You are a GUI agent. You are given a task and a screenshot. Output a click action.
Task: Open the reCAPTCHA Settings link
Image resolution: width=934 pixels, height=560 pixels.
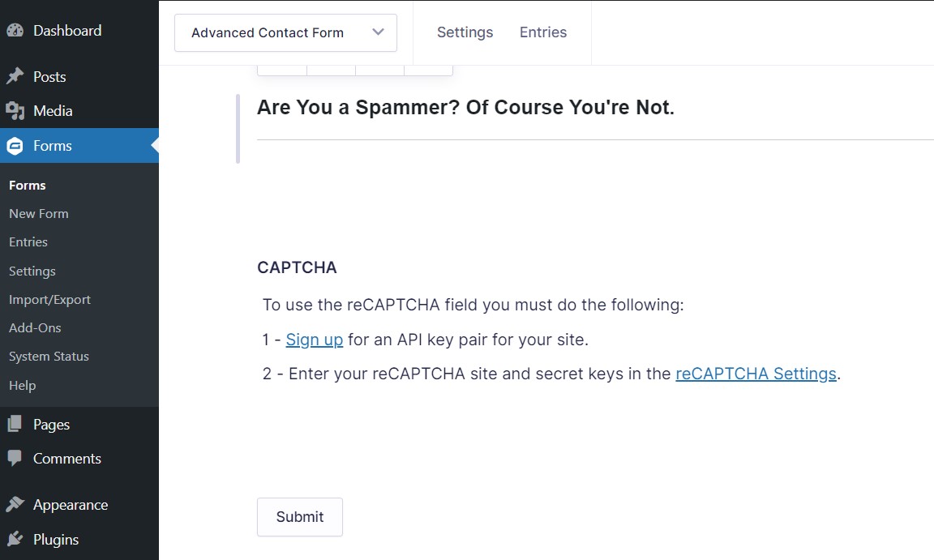(x=755, y=373)
